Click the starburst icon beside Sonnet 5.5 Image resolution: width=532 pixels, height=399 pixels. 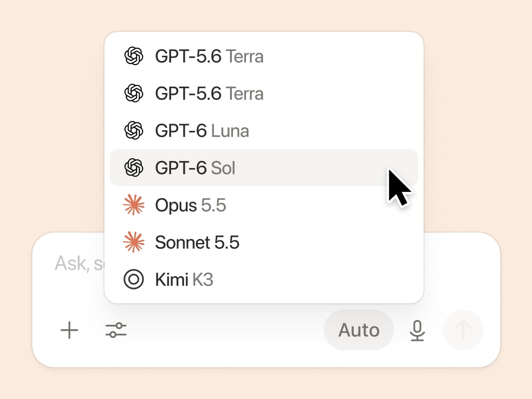pyautogui.click(x=133, y=243)
